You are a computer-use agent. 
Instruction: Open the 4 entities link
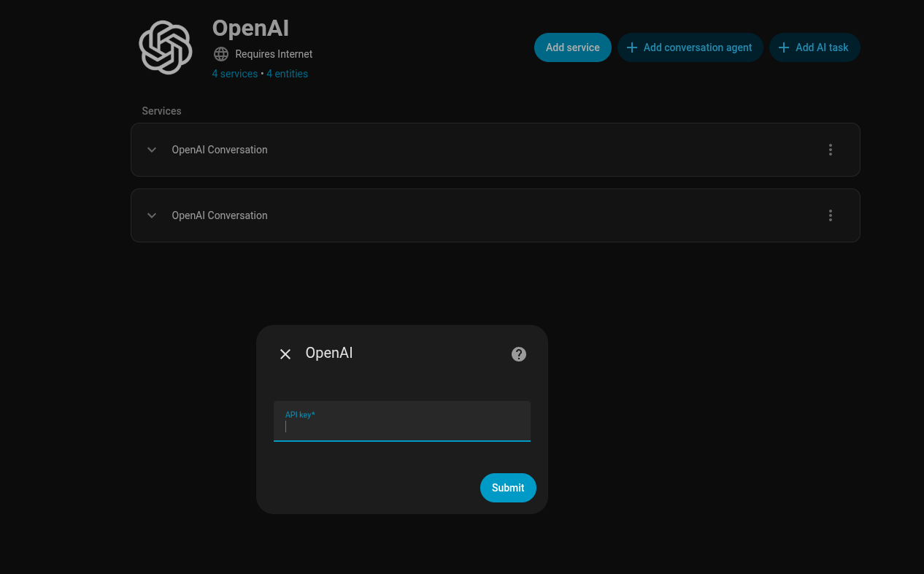point(287,74)
